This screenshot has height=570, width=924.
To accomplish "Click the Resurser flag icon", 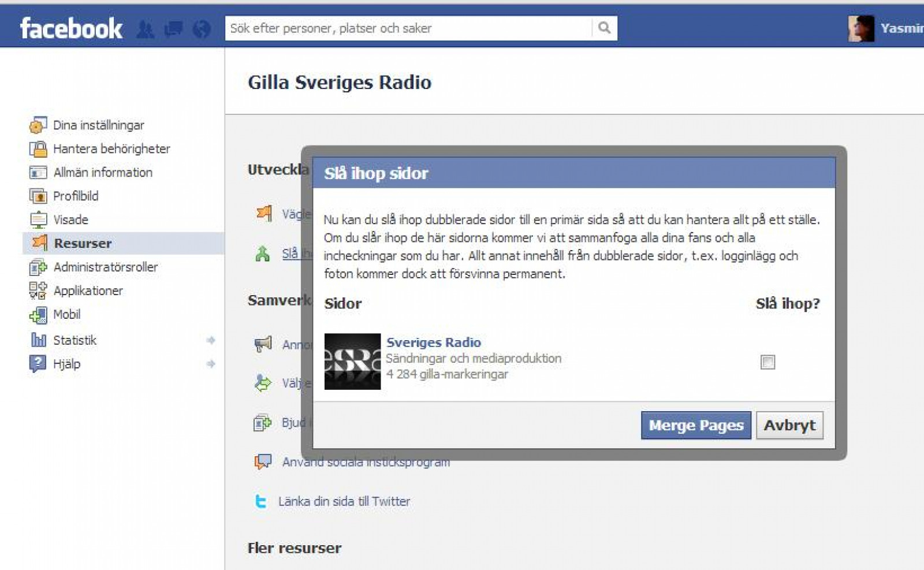I will click(x=39, y=243).
